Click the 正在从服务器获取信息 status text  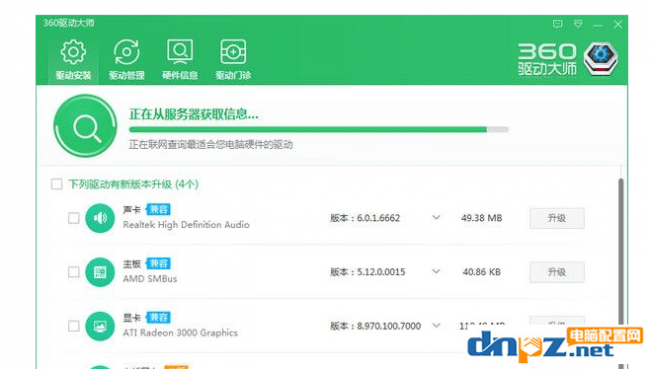(194, 114)
